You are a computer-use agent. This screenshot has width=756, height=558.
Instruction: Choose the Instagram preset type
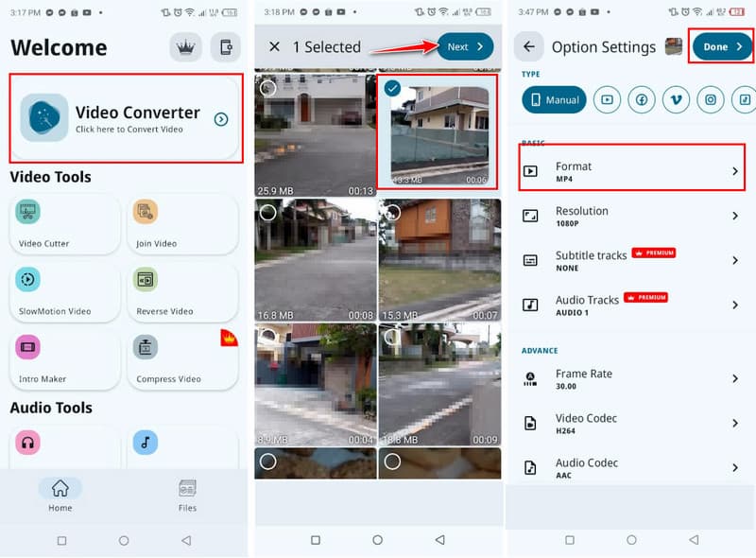(x=711, y=99)
